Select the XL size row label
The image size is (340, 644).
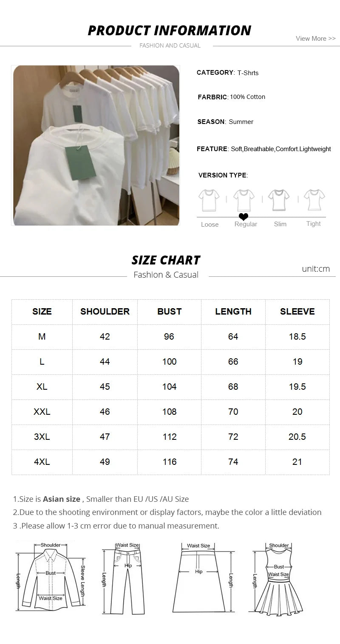point(42,387)
